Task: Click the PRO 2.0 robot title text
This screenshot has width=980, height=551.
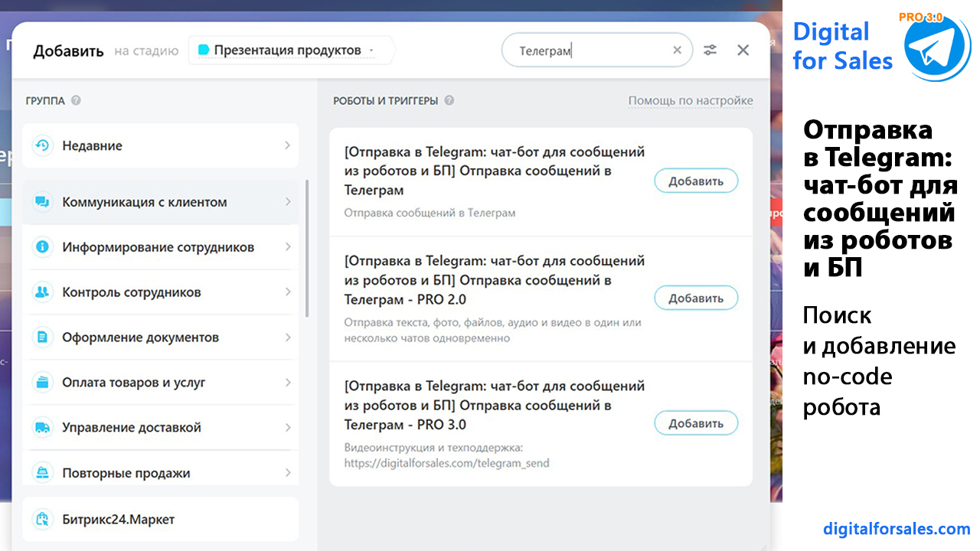Action: click(x=495, y=280)
